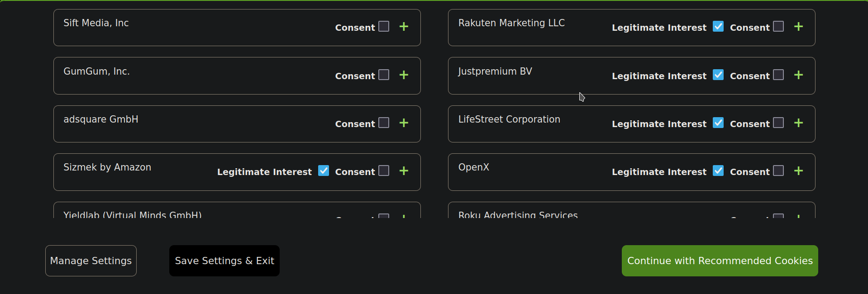Expand Justpremium BV plus icon
This screenshot has width=868, height=294.
[798, 75]
